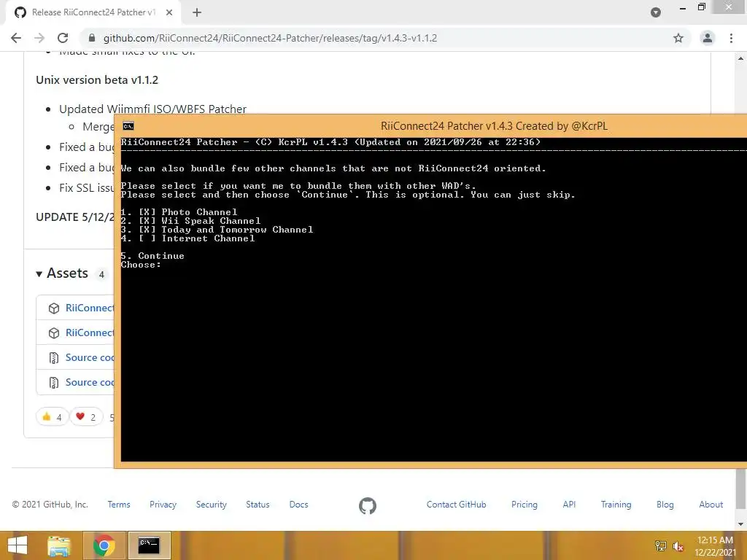Screen dimensions: 747x560
Task: Open File Explorer from the taskbar
Action: [58, 545]
